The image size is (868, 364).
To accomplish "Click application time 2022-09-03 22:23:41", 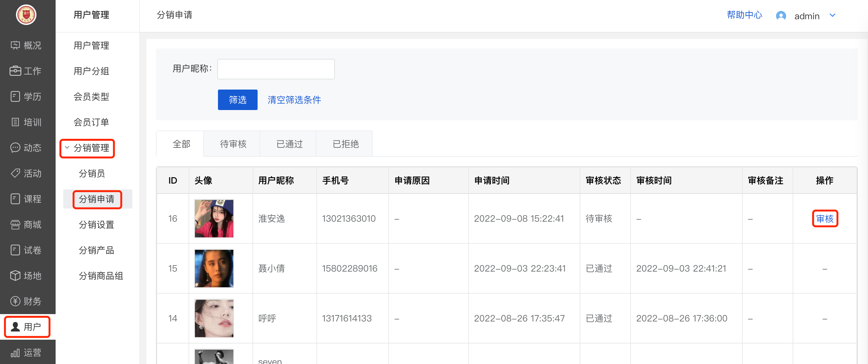I will click(x=520, y=269).
